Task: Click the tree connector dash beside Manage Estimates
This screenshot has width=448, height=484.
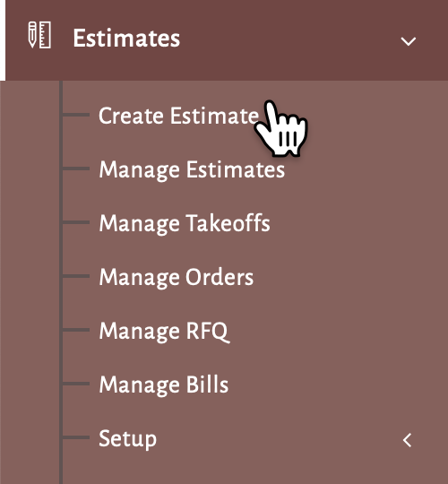Action: [76, 169]
